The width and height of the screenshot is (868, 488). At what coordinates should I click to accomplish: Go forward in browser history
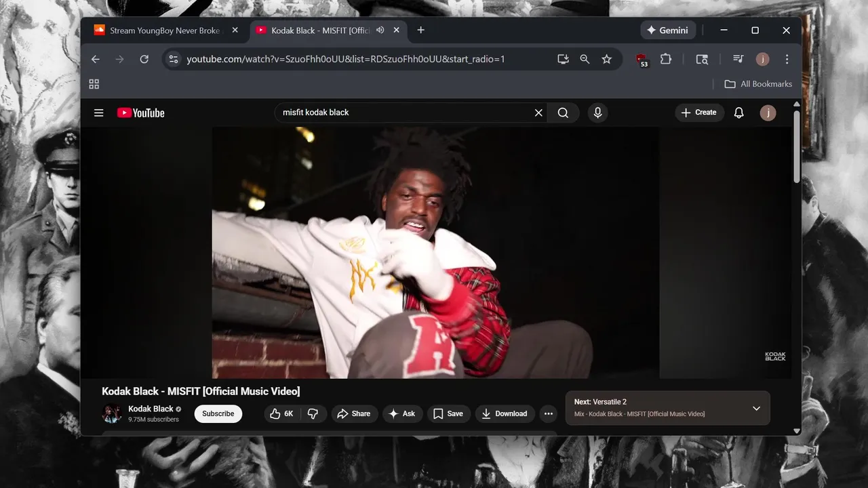pos(120,59)
